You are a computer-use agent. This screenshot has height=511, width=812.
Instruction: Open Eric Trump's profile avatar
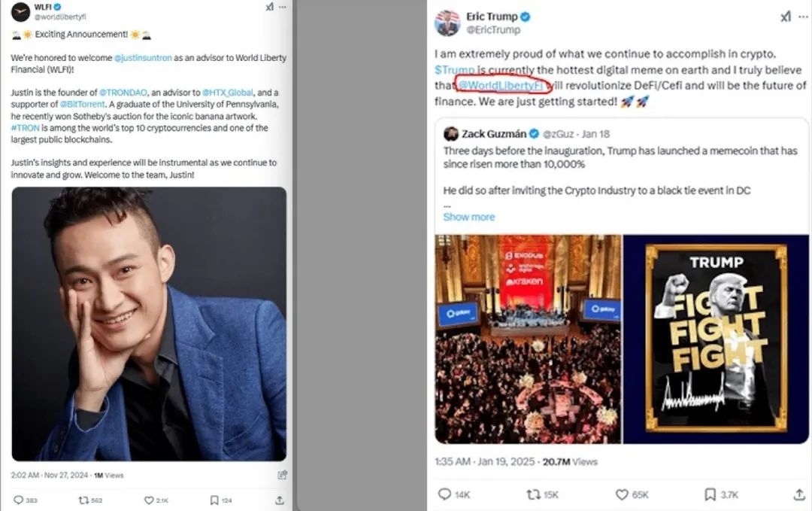[x=447, y=23]
